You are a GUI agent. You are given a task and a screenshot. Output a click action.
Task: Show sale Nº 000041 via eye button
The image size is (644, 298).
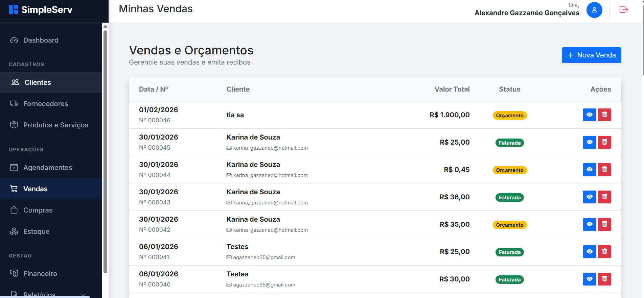[x=589, y=252]
